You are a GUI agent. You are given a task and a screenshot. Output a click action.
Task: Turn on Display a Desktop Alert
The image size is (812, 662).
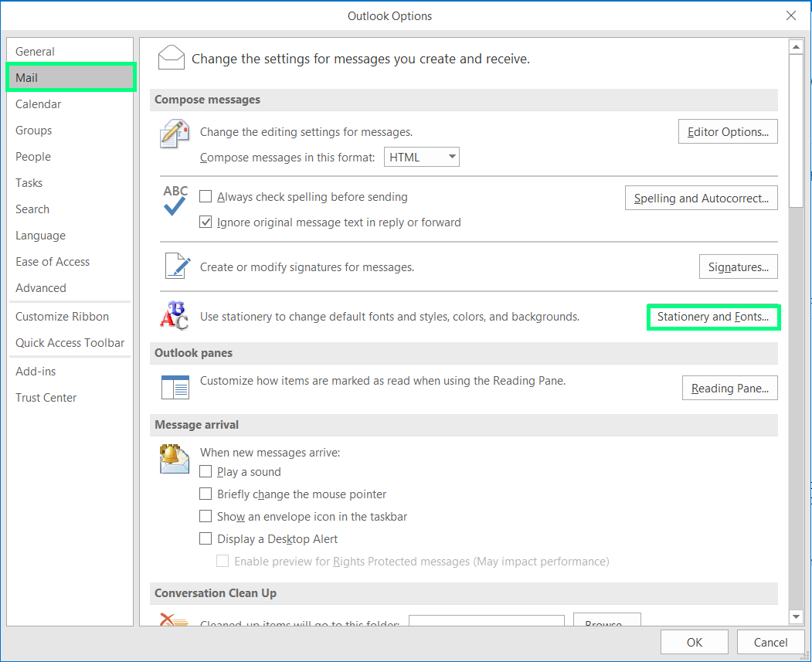(206, 538)
